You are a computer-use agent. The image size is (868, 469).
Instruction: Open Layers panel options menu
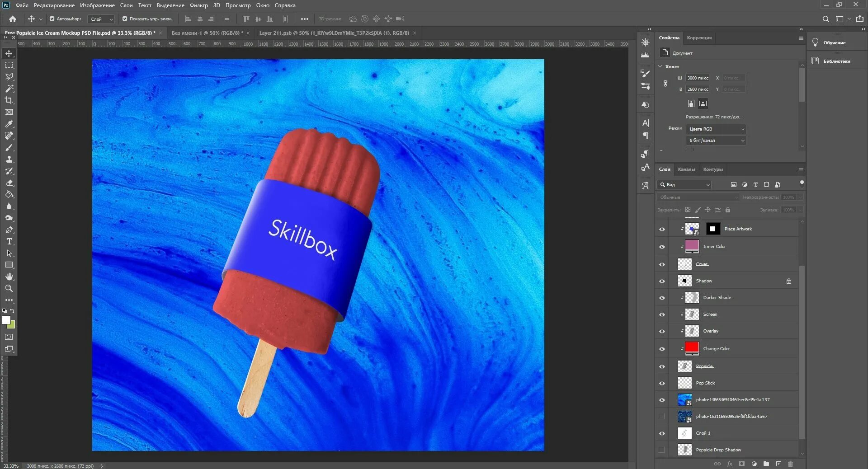pyautogui.click(x=801, y=169)
